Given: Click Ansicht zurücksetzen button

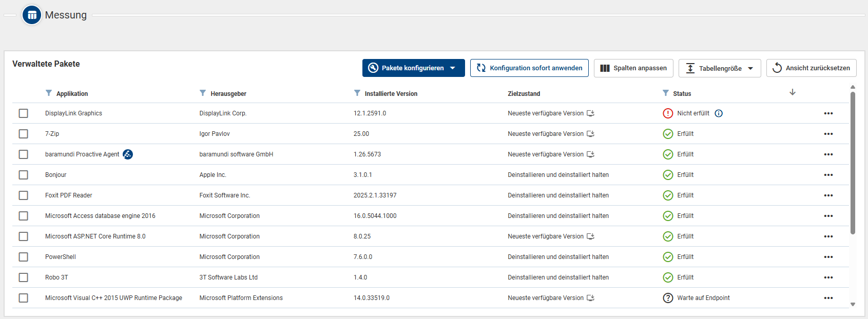Looking at the screenshot, I should click(x=811, y=68).
